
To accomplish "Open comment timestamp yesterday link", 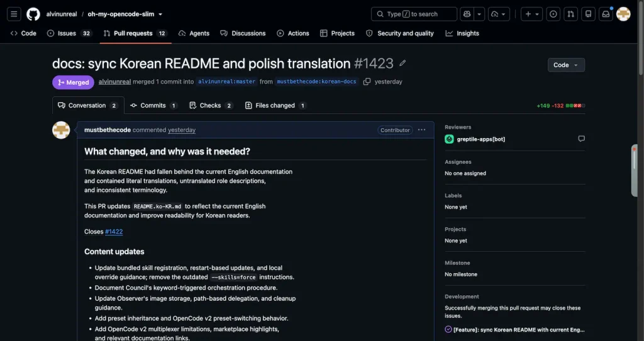I will point(182,129).
